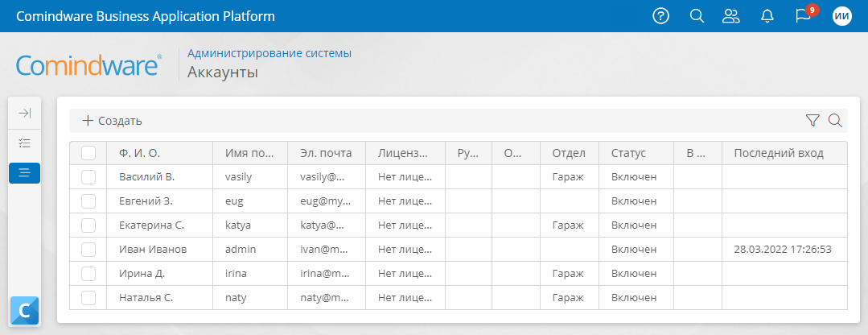
Task: Click the table search magnifier icon
Action: 835,120
